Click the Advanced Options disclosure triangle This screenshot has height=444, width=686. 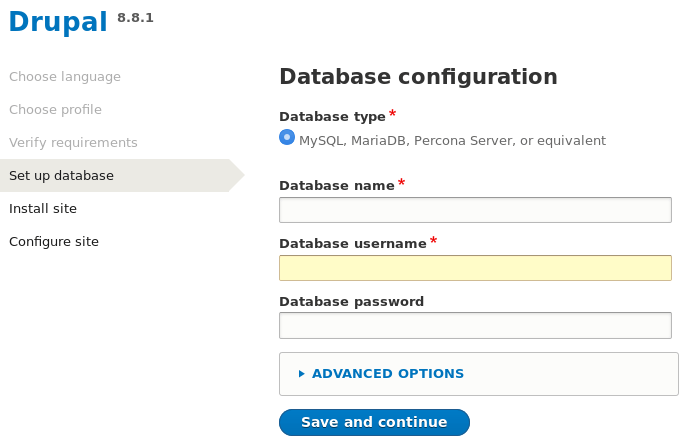pos(301,374)
